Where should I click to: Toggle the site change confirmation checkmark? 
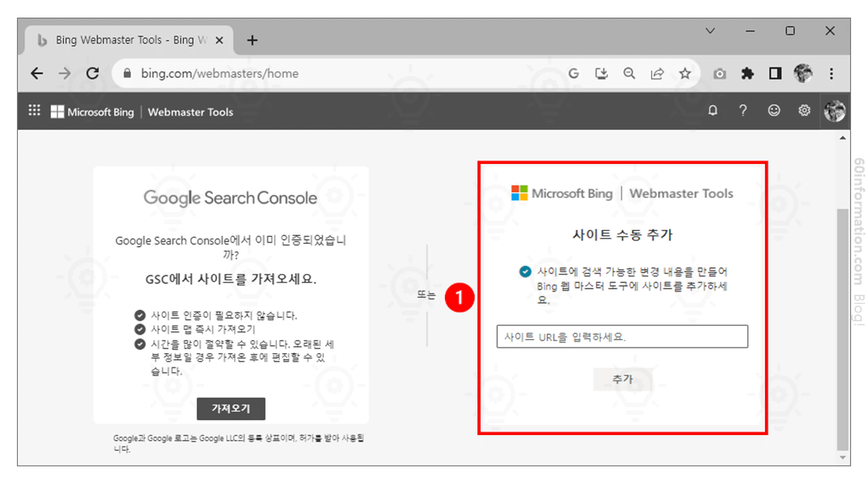[x=524, y=272]
